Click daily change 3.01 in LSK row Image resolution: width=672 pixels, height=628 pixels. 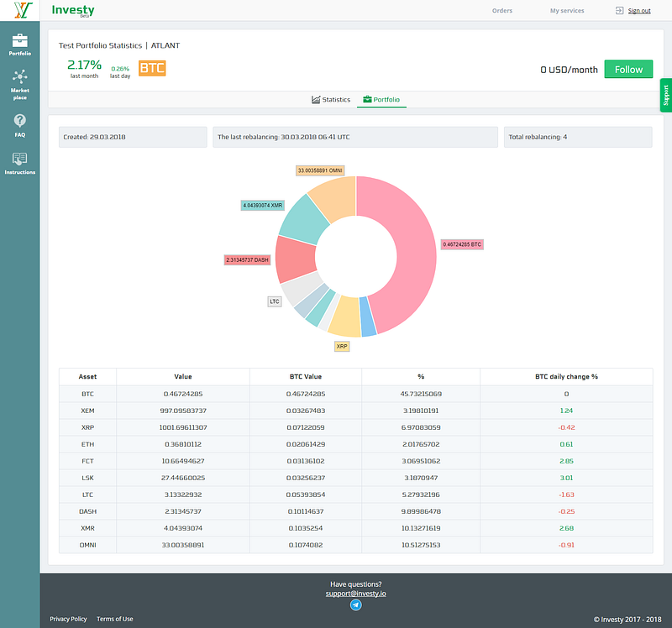point(566,478)
